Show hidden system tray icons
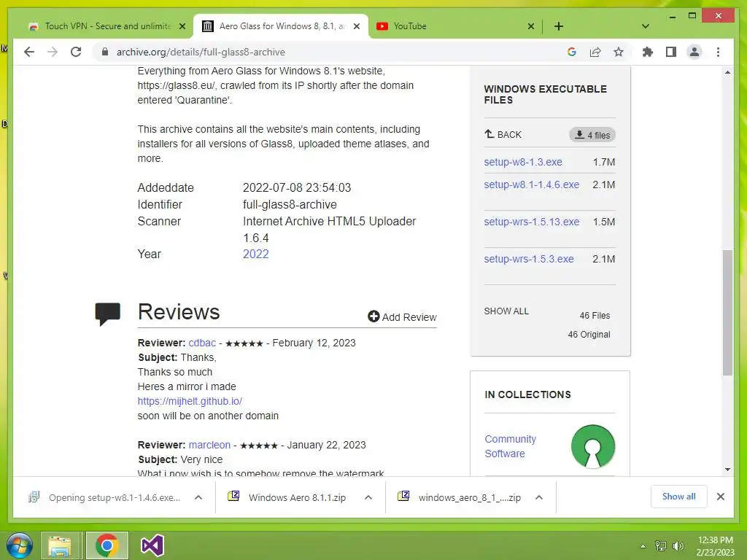Screen dimensions: 747x560 tap(643, 546)
